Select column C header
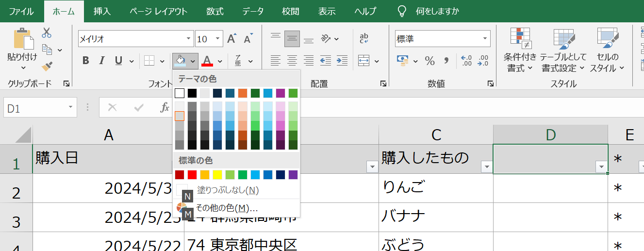 (x=436, y=135)
